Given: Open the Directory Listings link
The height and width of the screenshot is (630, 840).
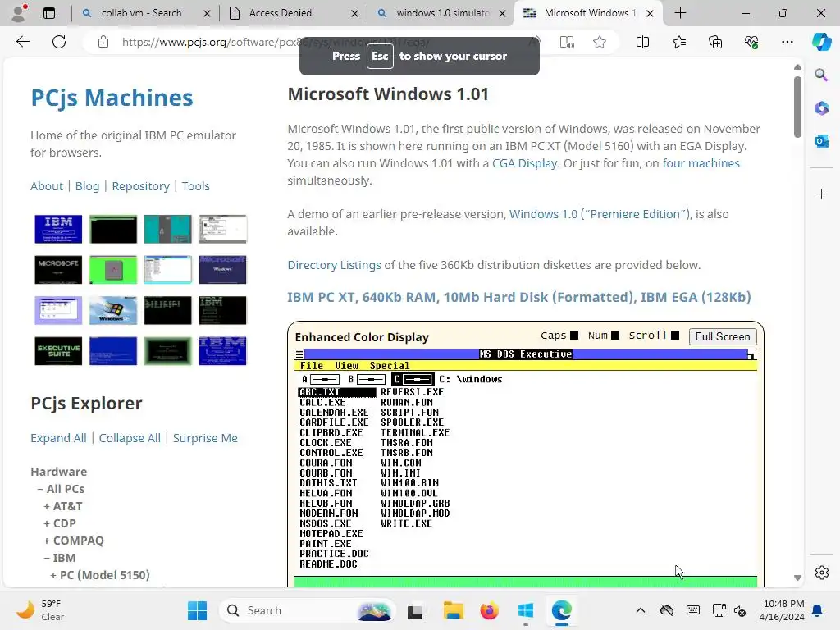Looking at the screenshot, I should [335, 265].
